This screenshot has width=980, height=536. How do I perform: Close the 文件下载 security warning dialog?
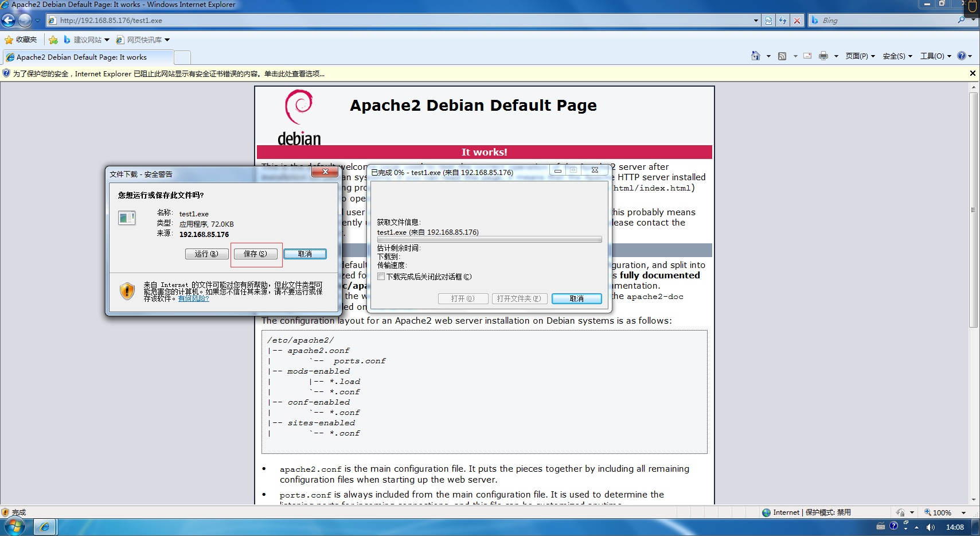point(325,172)
